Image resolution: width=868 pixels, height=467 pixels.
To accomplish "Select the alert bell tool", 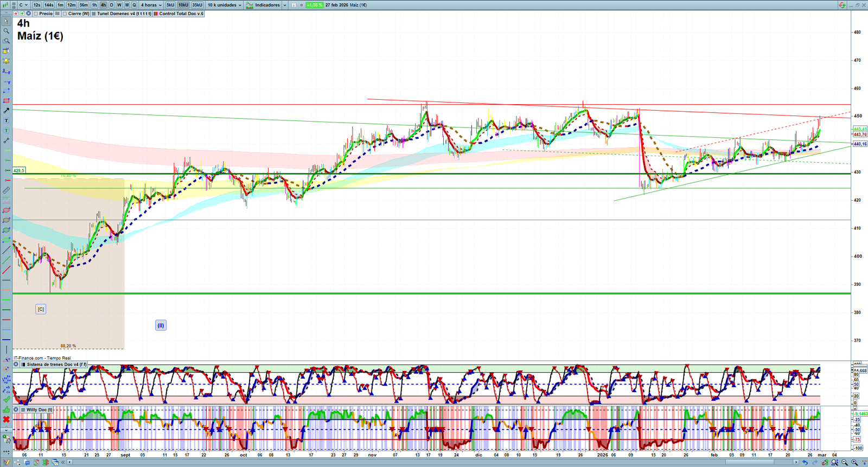I will point(6,51).
